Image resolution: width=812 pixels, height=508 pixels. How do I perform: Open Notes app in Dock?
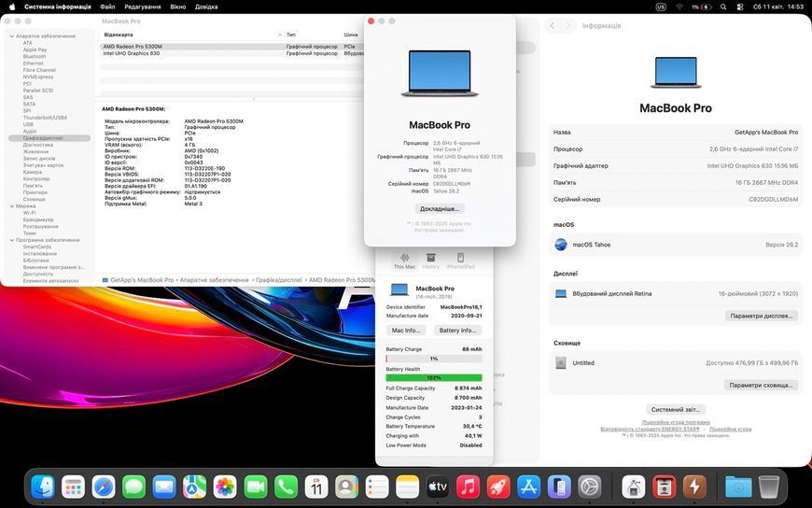408,487
